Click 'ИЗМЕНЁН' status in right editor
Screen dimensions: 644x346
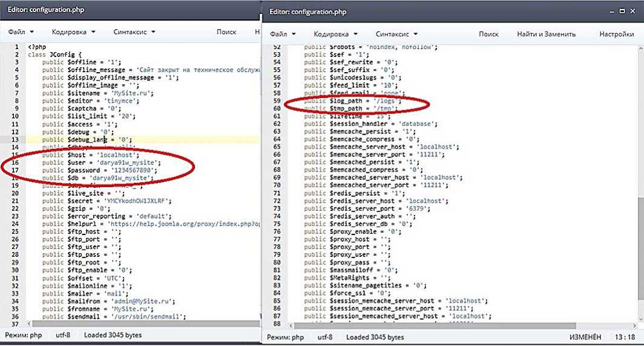tap(585, 337)
